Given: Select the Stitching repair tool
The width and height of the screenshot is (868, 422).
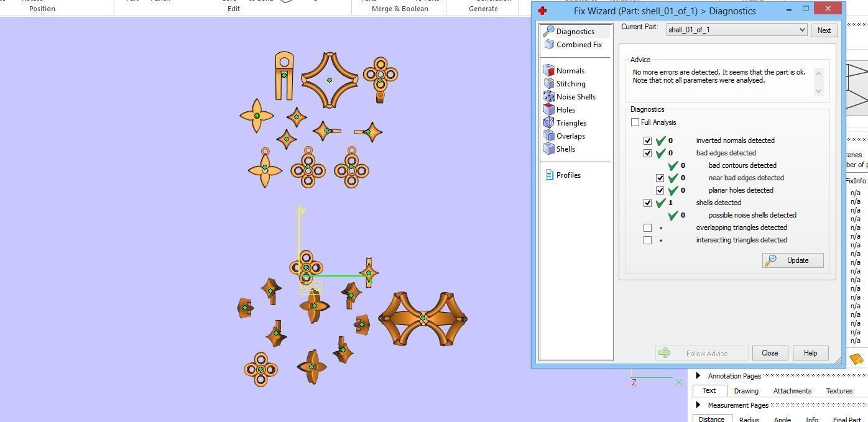Looking at the screenshot, I should click(x=565, y=83).
